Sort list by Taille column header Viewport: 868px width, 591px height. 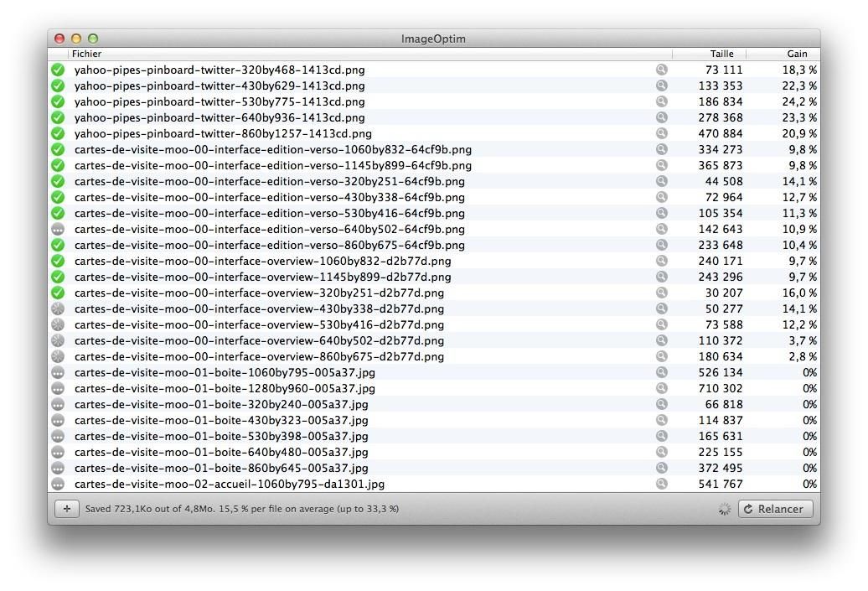(721, 54)
